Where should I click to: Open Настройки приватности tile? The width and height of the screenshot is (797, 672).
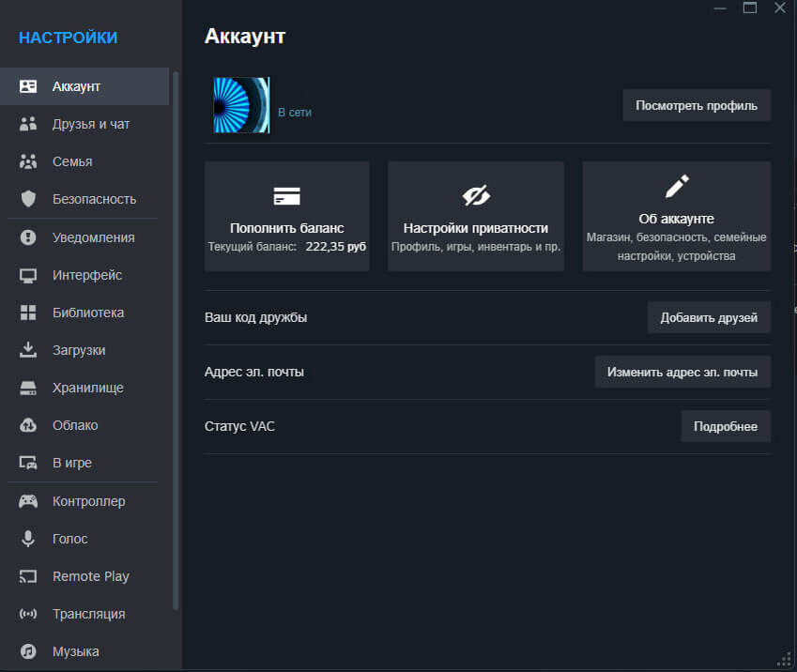(x=476, y=217)
